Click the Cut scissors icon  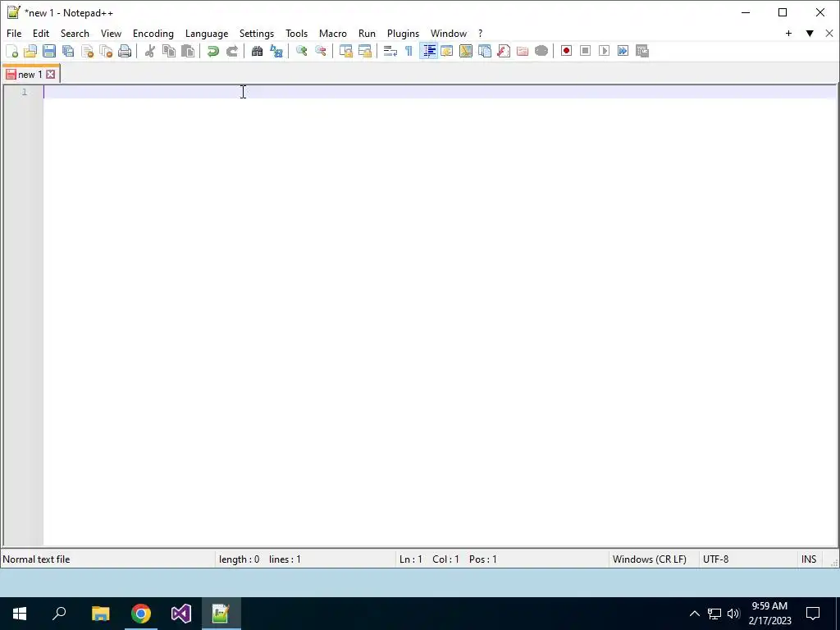coord(150,51)
